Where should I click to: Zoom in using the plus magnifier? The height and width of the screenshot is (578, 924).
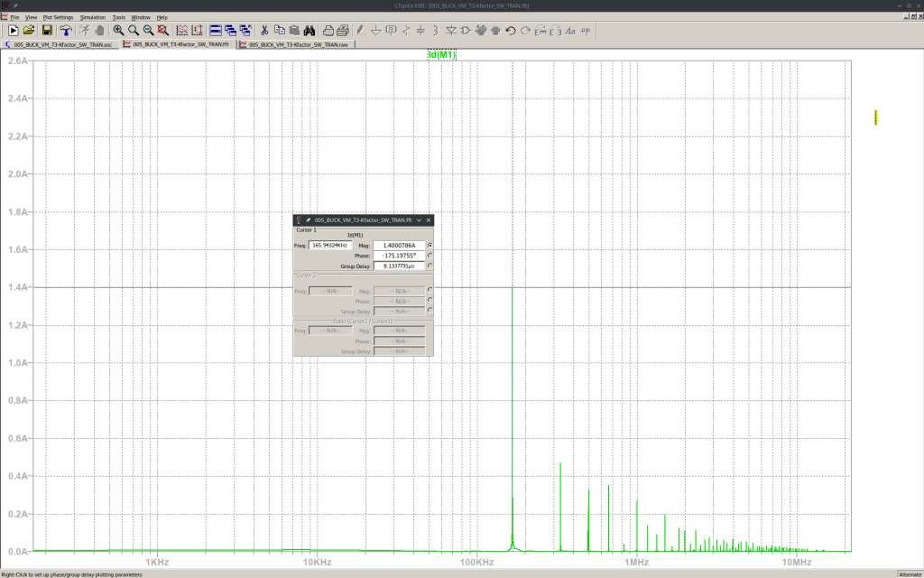pos(118,30)
